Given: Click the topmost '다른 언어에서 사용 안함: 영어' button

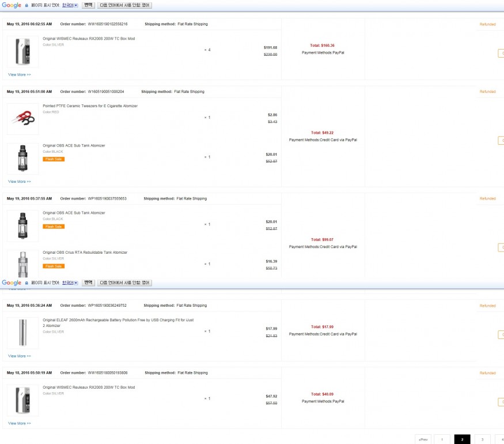Looking at the screenshot, I should [x=124, y=5].
